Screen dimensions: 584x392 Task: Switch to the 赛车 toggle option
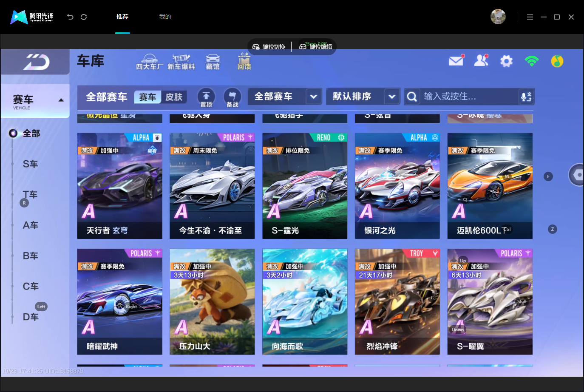pos(147,97)
